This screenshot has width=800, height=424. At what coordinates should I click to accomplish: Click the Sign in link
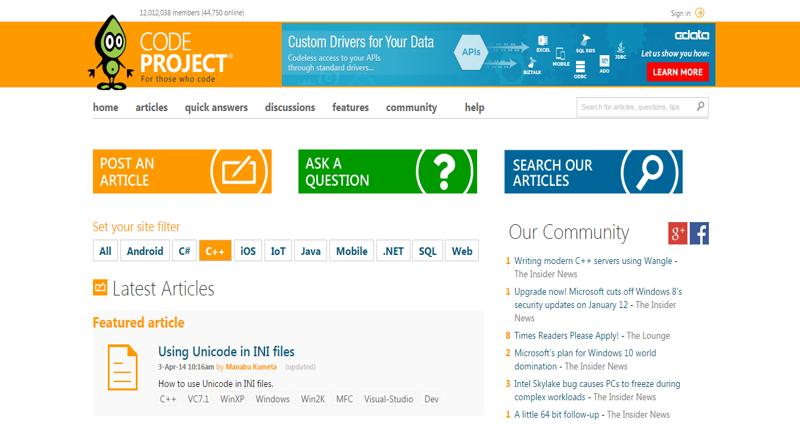[x=681, y=13]
